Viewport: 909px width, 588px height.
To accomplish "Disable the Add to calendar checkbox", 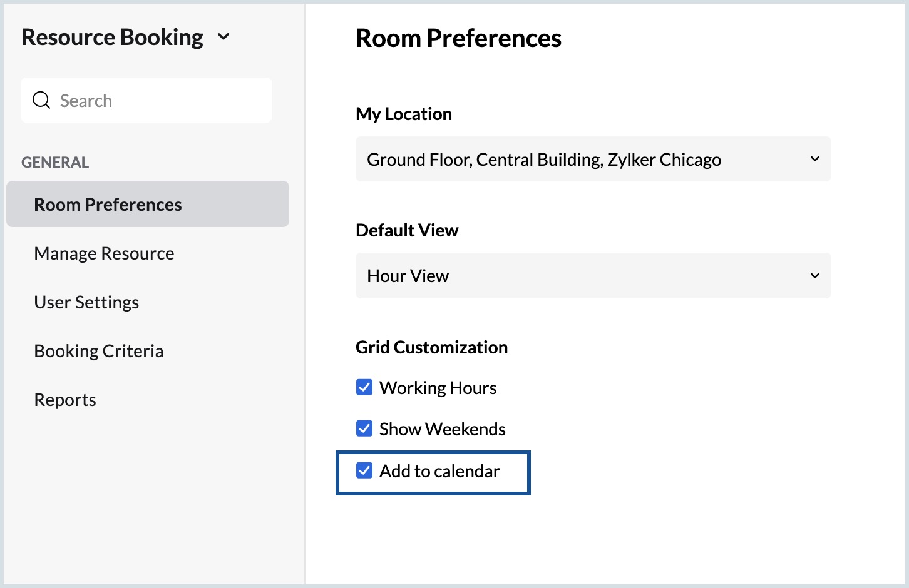I will 364,470.
